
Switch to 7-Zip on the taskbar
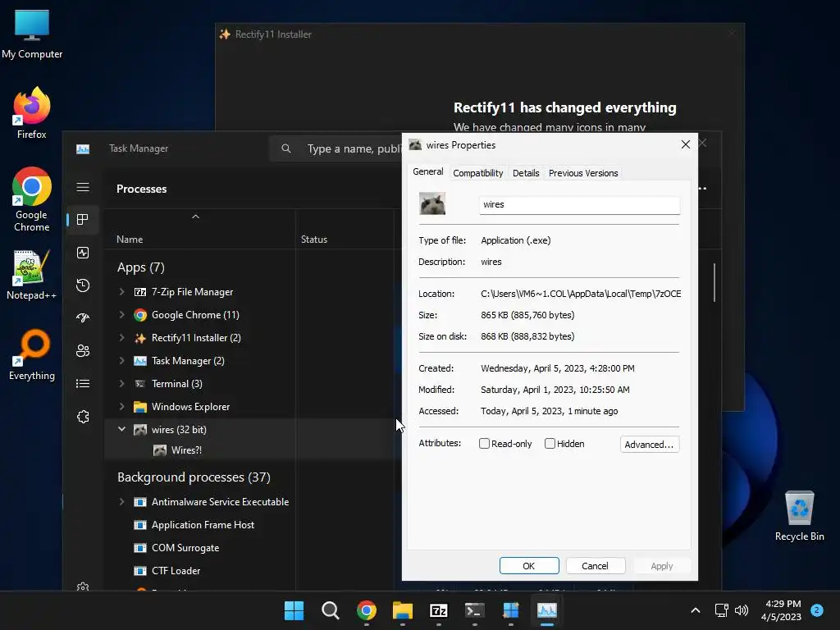pyautogui.click(x=438, y=610)
